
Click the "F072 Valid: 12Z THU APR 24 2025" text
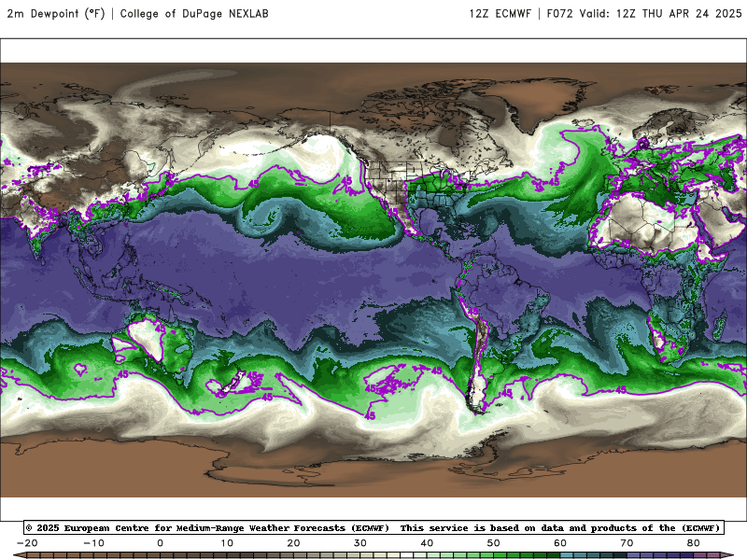(644, 14)
